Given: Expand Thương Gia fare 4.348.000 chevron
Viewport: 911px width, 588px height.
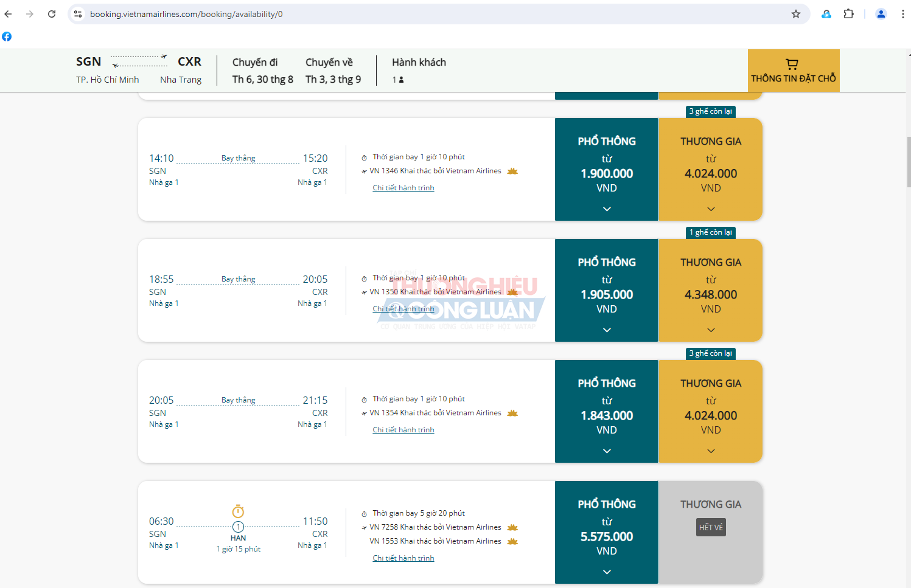Looking at the screenshot, I should coord(711,330).
